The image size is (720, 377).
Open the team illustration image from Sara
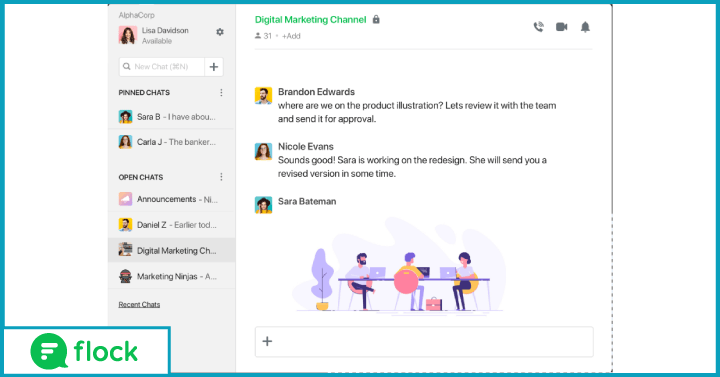point(399,266)
